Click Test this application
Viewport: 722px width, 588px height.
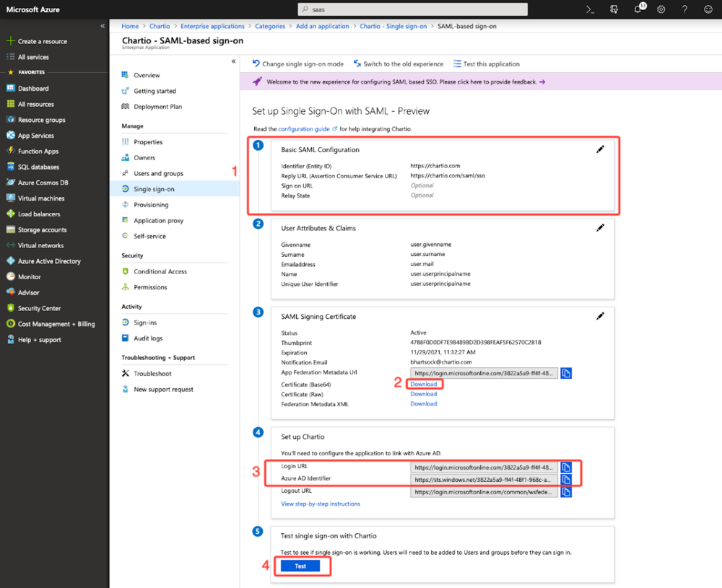486,64
